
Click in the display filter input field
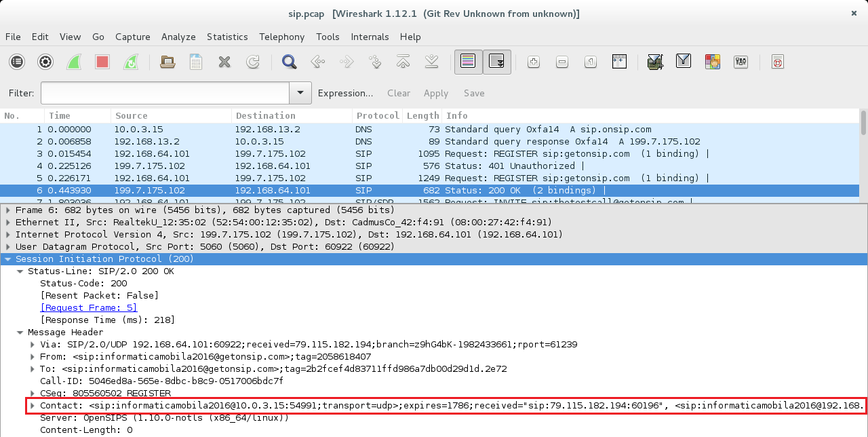tap(165, 93)
